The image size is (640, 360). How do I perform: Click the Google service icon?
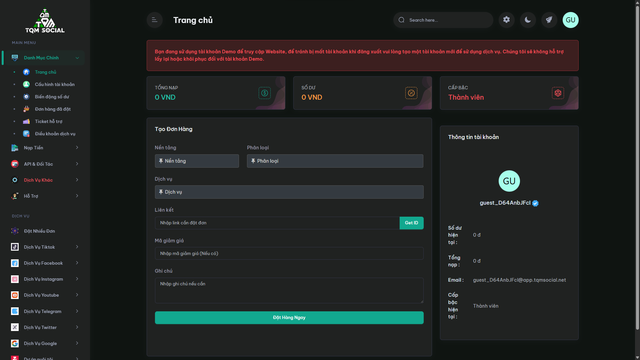tap(15, 343)
